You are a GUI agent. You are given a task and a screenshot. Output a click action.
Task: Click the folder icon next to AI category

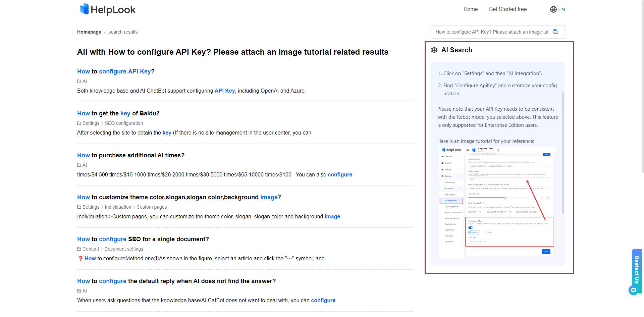[79, 81]
